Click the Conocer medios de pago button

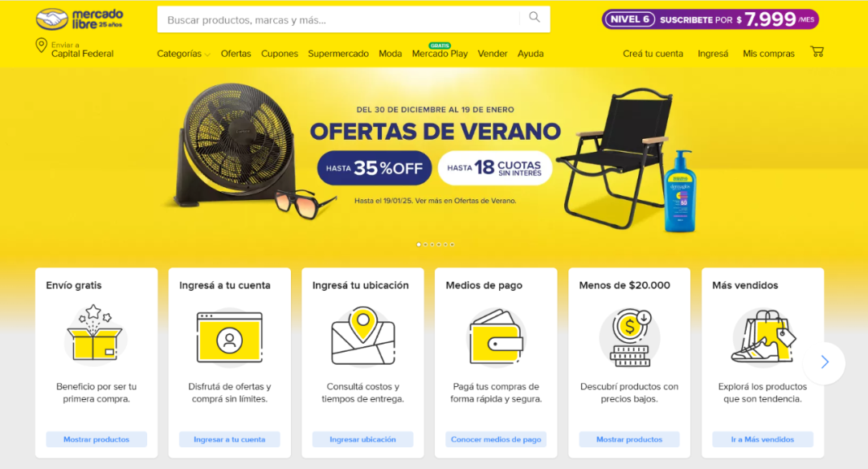pos(496,439)
